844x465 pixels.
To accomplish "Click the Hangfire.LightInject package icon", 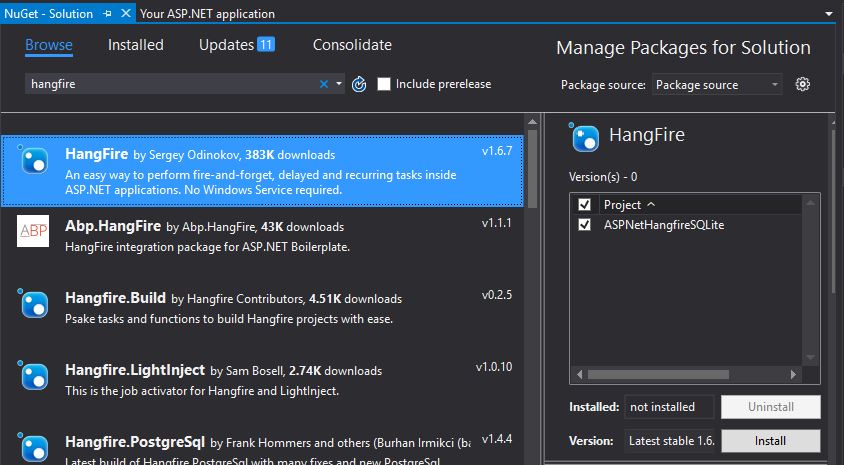I will point(33,375).
